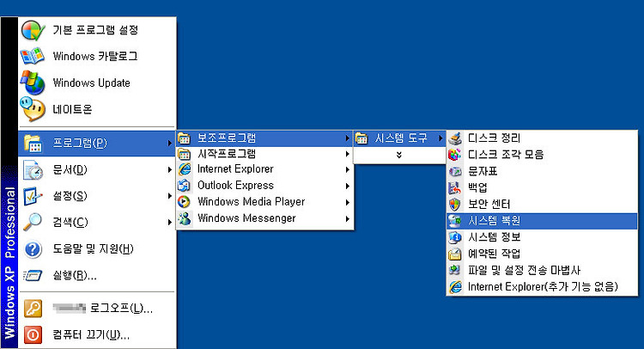The height and width of the screenshot is (349, 644).
Task: Click the 도움말 question mark icon
Action: point(33,249)
